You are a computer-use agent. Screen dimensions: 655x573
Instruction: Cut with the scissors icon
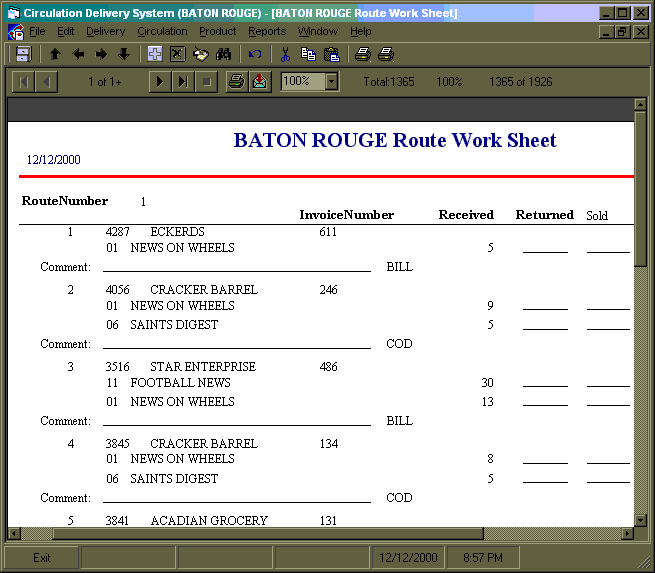click(x=285, y=54)
